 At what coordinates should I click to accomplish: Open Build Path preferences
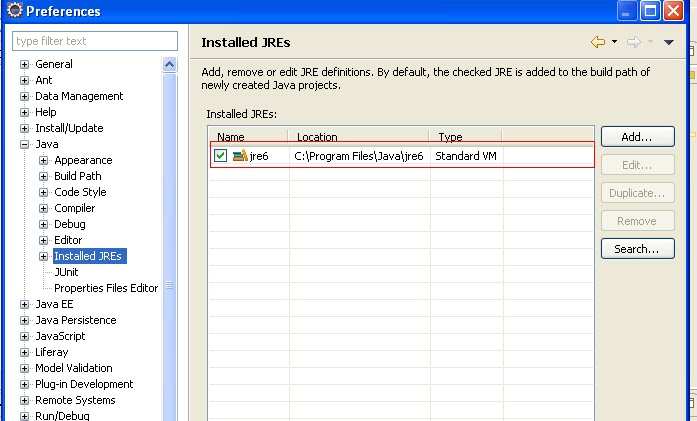pyautogui.click(x=78, y=176)
